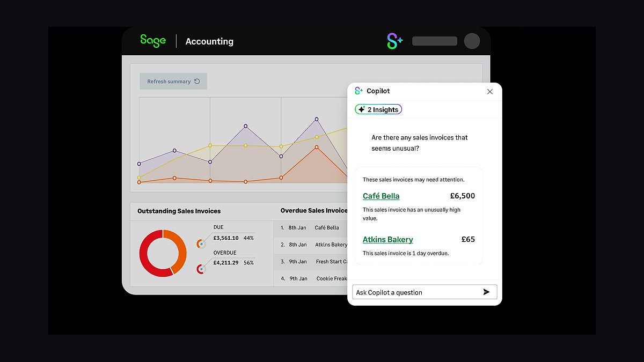Click the £65 amount in Copilot
Viewport: 644px width, 362px height.
[469, 239]
